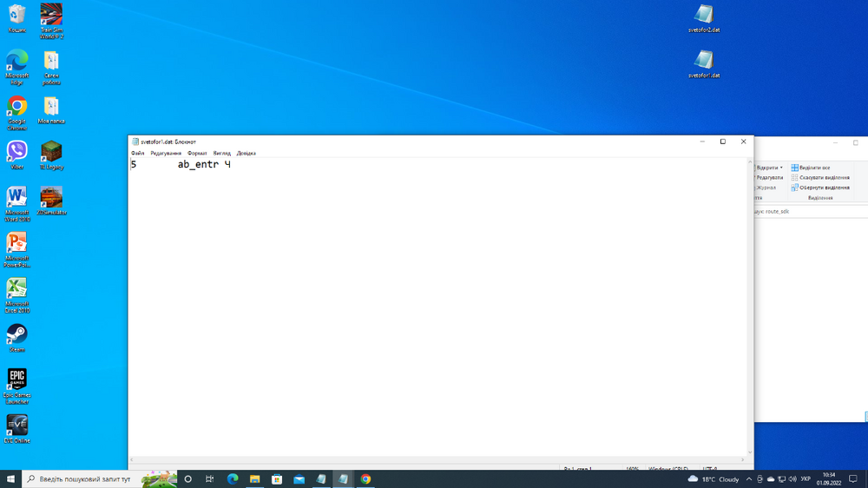The image size is (868, 488).
Task: Open the Файл menu in Notepad
Action: coord(137,154)
